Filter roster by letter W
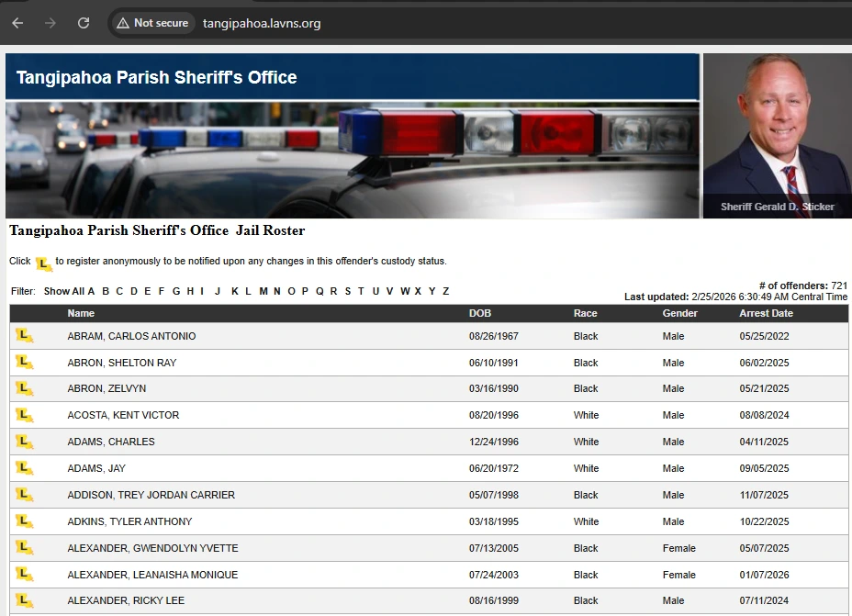 click(405, 291)
